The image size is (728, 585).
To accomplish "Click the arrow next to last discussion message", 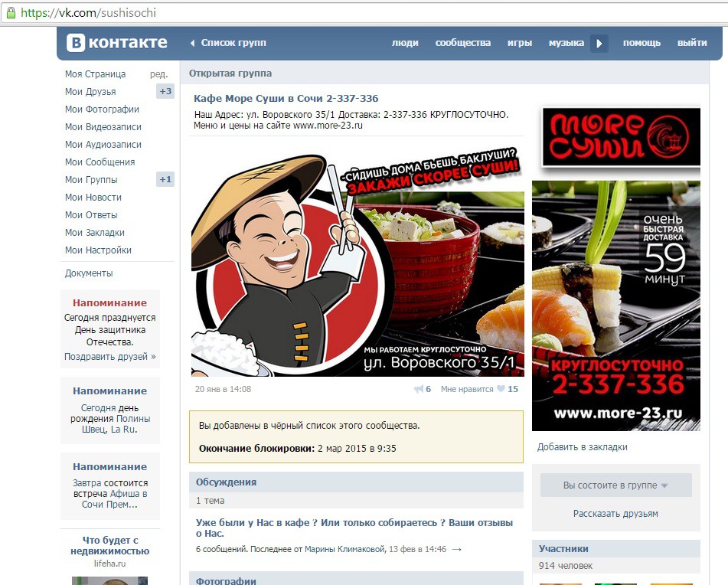I will tap(457, 549).
